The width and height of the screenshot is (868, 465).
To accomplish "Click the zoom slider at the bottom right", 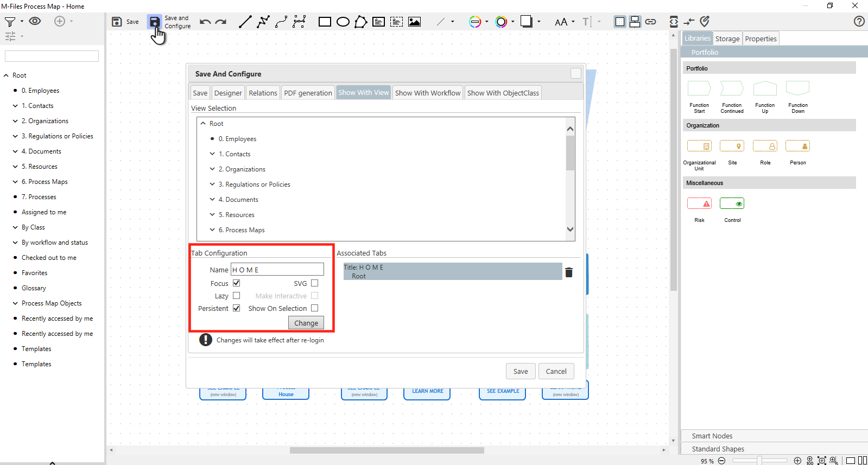I will click(x=759, y=461).
